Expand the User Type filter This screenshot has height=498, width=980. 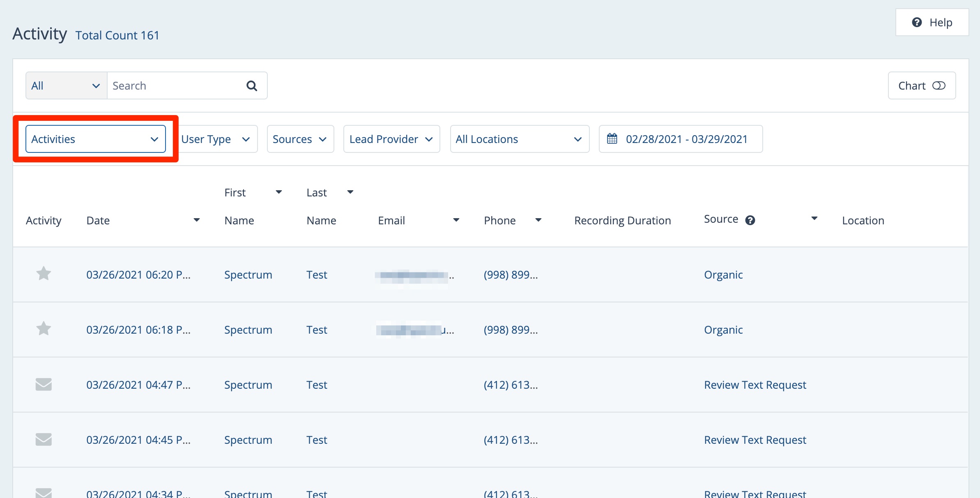[216, 139]
